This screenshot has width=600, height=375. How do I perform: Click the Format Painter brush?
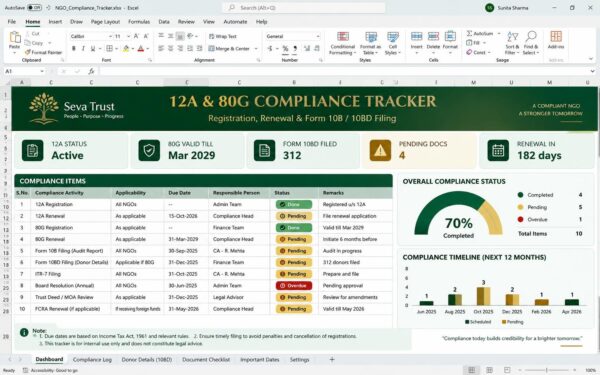tap(28, 52)
